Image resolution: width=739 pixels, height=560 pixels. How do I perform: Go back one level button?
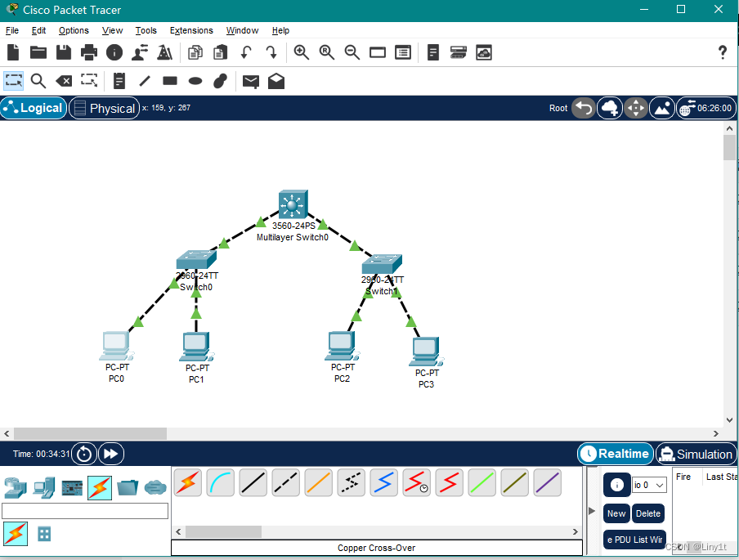[x=584, y=108]
